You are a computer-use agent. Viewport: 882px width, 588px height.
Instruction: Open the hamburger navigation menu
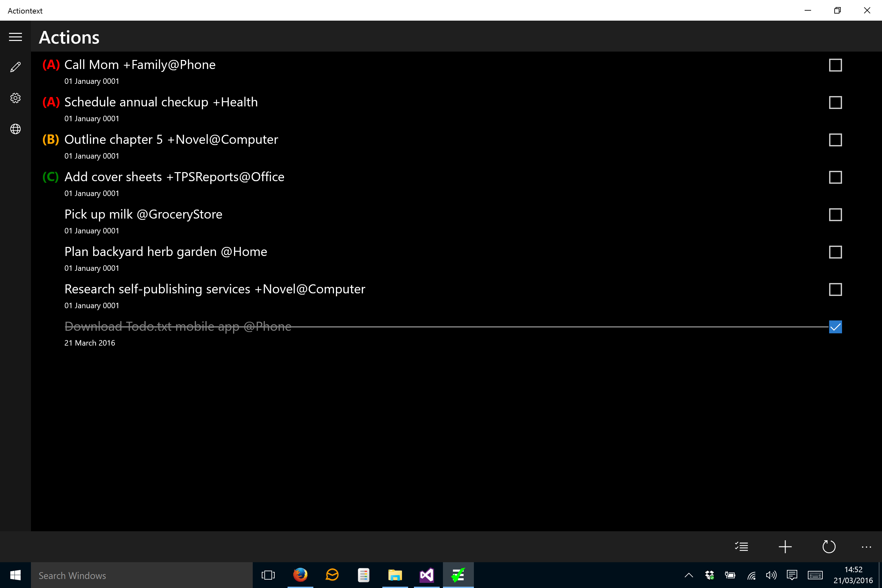point(15,37)
